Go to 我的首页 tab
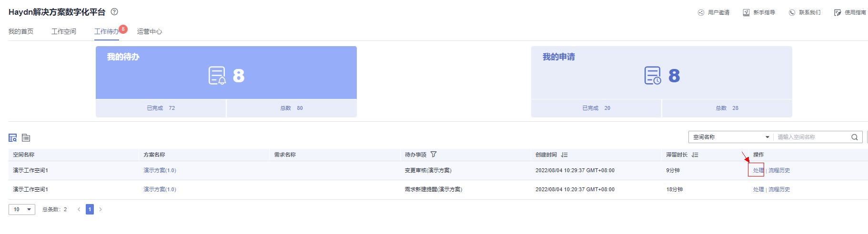 [21, 31]
